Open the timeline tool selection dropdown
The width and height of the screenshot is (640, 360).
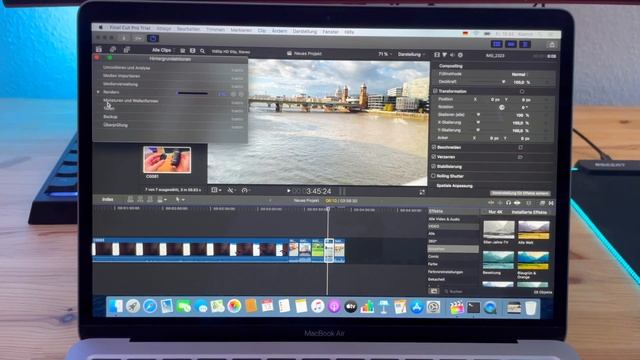(180, 200)
